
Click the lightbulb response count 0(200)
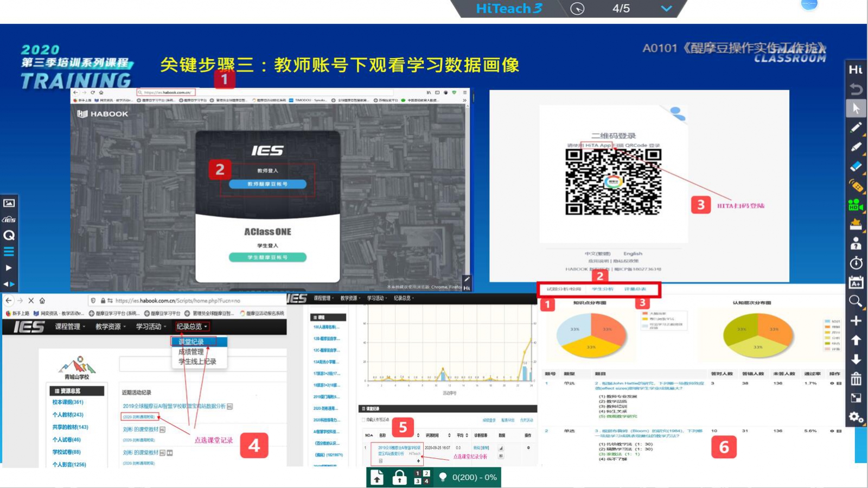click(x=468, y=478)
